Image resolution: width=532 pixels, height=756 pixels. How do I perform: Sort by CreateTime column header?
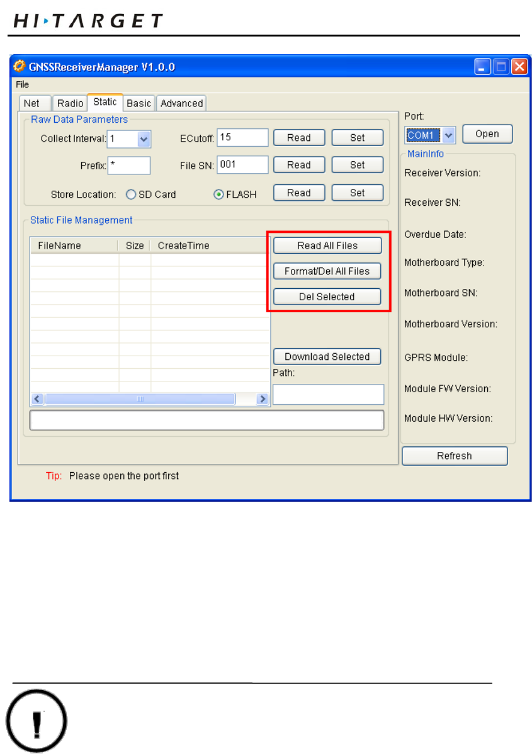(x=210, y=245)
